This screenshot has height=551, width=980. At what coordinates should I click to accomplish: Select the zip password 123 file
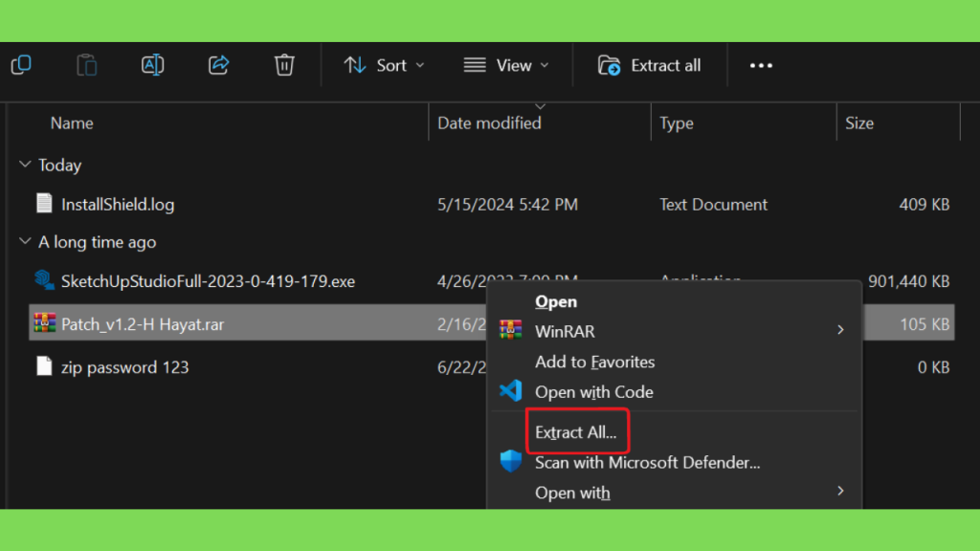click(x=124, y=367)
